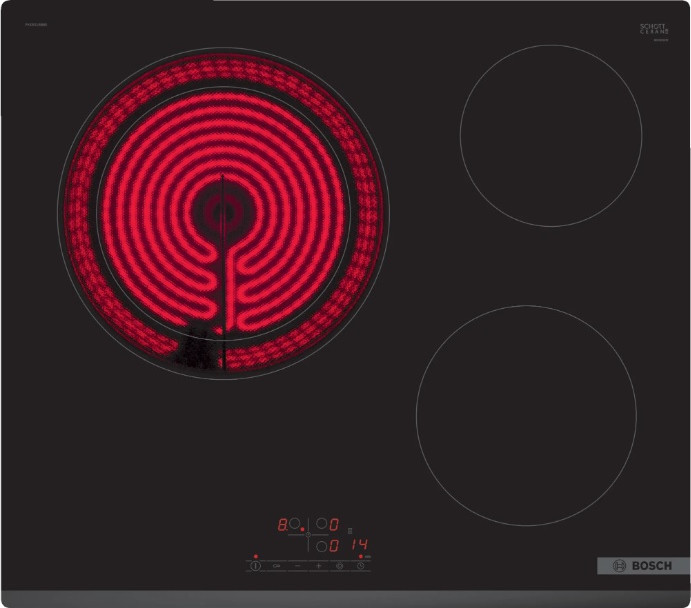The width and height of the screenshot is (691, 608).
Task: Tap the main power on/off touch button
Action: click(x=256, y=566)
